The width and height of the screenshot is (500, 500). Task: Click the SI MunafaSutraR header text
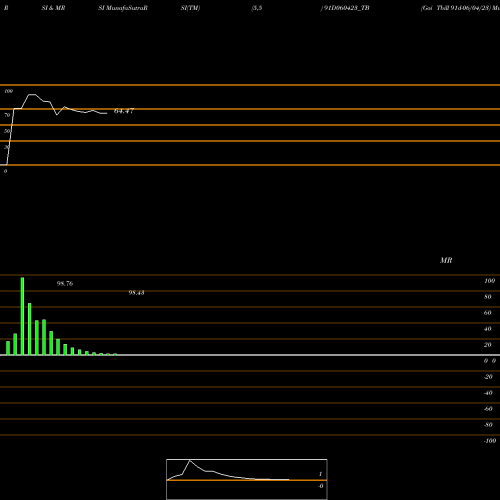[123, 8]
